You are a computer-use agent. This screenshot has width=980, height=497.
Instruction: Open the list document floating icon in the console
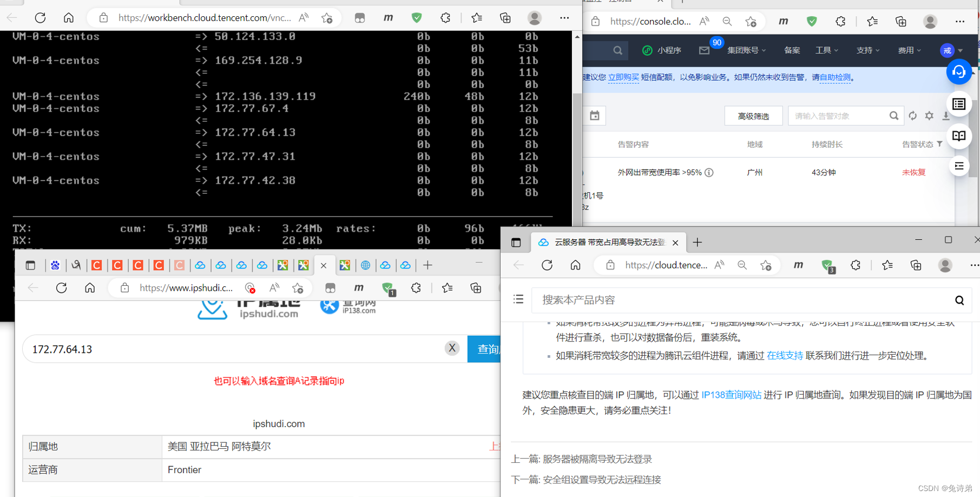tap(959, 104)
